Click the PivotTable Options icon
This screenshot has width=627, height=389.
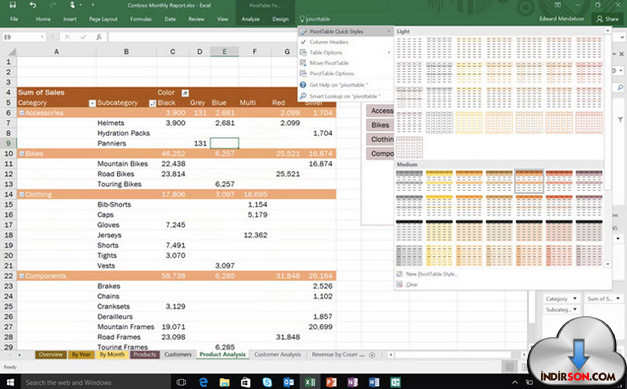303,73
